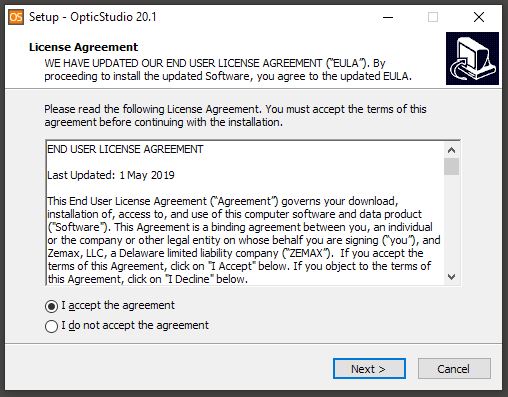Screen dimensions: 508x397
Task: Click the 'I accept the agreement' label text
Action: click(x=118, y=305)
